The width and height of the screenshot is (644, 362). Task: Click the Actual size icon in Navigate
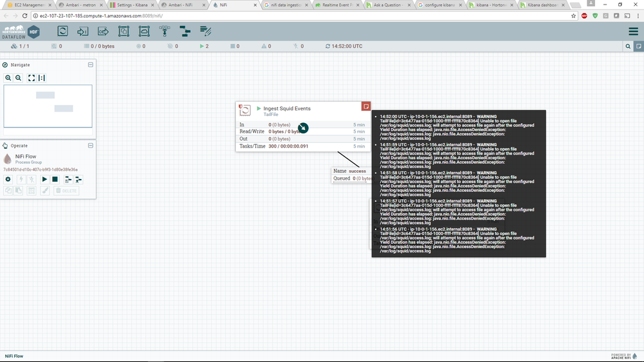(41, 78)
